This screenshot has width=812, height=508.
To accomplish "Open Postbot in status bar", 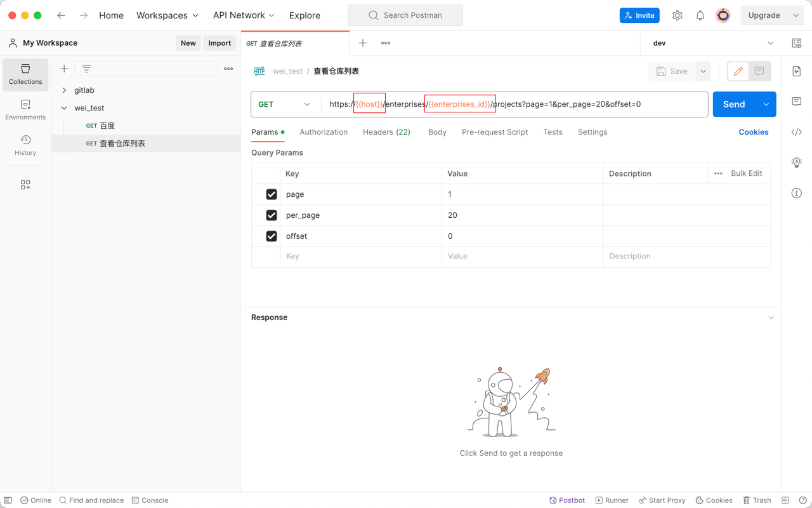I will coord(567,500).
